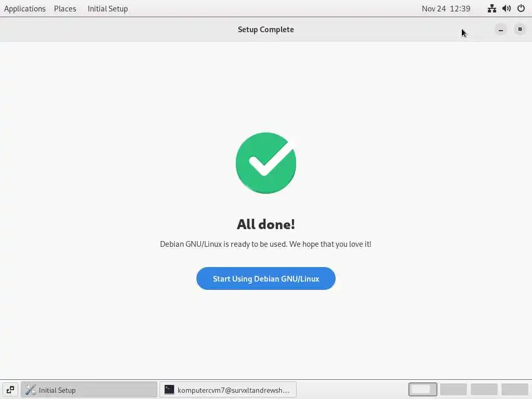Viewport: 532px width, 399px height.
Task: Switch to the first workspace
Action: tap(423, 390)
